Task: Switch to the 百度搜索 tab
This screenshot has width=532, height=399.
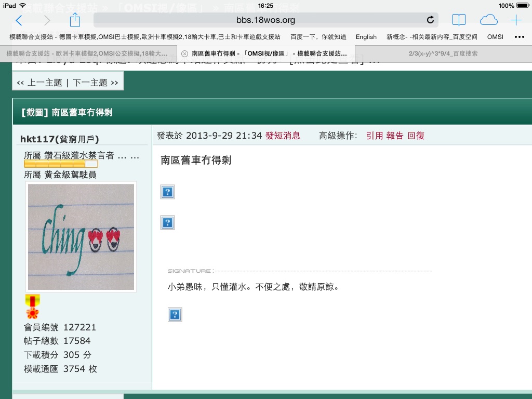Action: pos(443,54)
